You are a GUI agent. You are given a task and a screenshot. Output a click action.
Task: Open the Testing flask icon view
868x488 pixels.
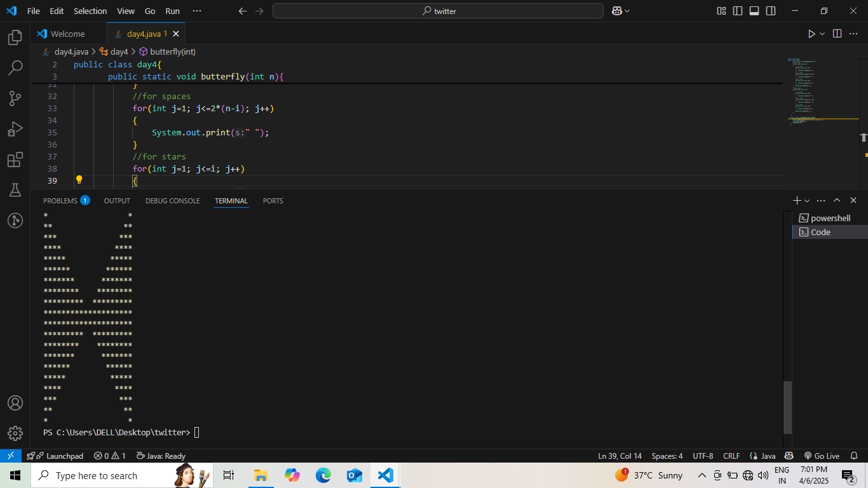[x=15, y=190]
